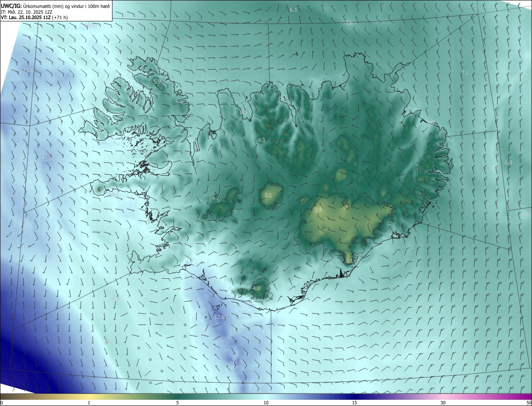The image size is (532, 406).
Task: Click the color scale tick label '10'
Action: 266,403
